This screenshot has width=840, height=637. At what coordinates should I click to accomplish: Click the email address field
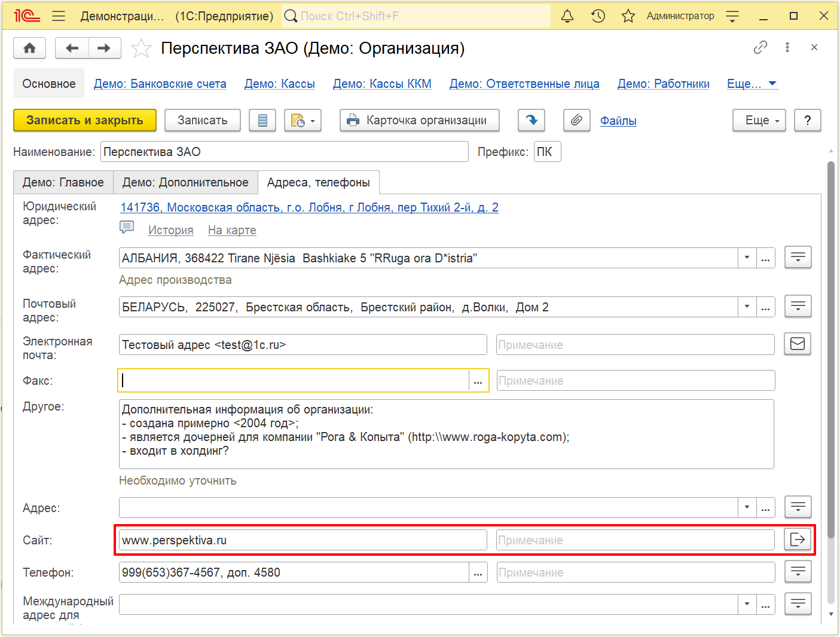(303, 345)
